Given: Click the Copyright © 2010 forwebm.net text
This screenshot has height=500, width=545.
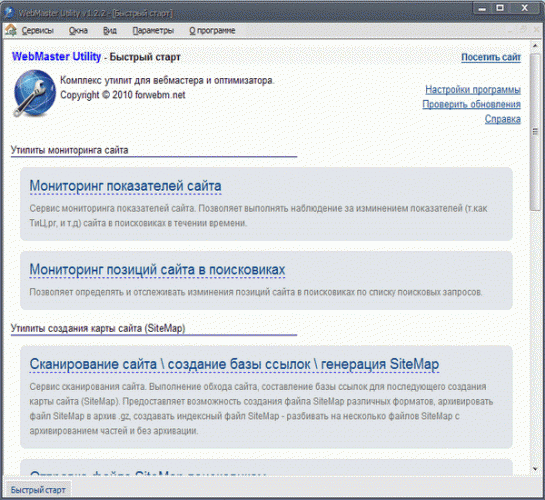Looking at the screenshot, I should [x=123, y=95].
